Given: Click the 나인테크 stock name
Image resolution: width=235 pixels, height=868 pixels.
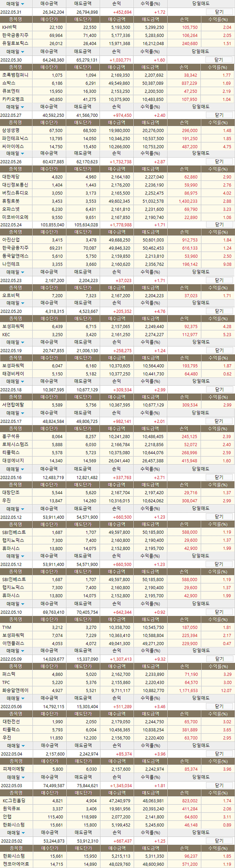Looking at the screenshot, I should (11, 264).
